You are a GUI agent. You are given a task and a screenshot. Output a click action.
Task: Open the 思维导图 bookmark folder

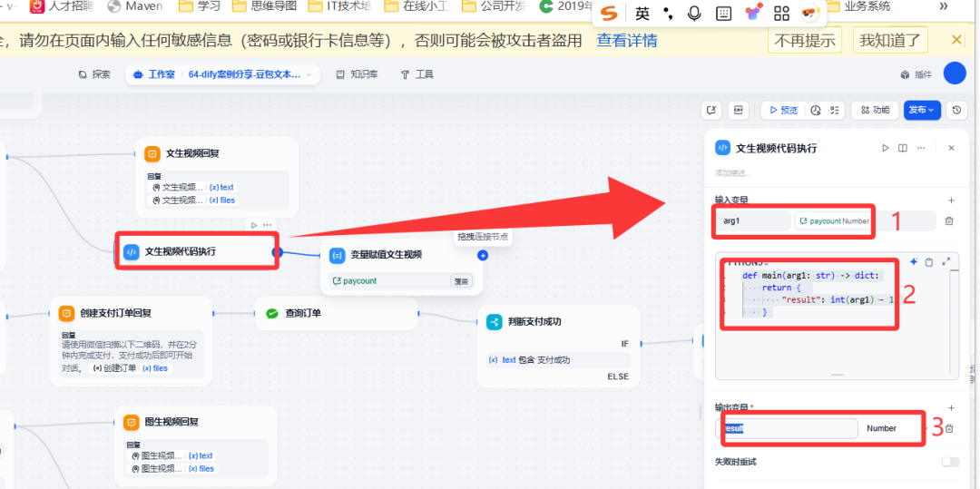pyautogui.click(x=264, y=7)
